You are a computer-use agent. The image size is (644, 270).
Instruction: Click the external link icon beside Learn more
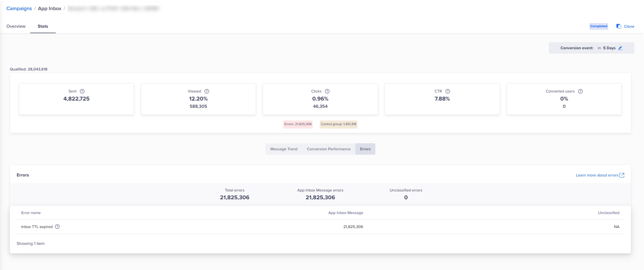(x=622, y=175)
